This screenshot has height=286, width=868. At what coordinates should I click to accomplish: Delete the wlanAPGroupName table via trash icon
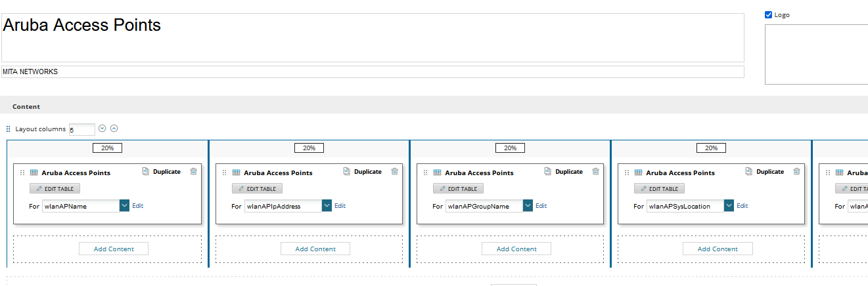coord(595,171)
